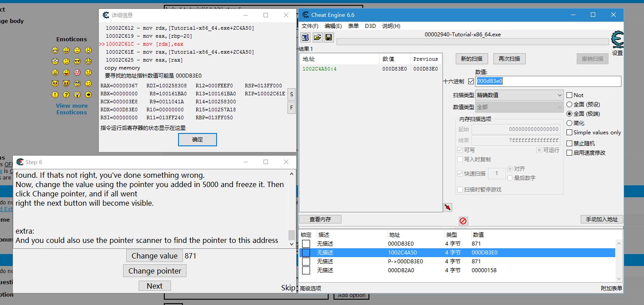Insert the cool sunglasses emoticon
Screen dimensions: 644x305
pos(77,61)
